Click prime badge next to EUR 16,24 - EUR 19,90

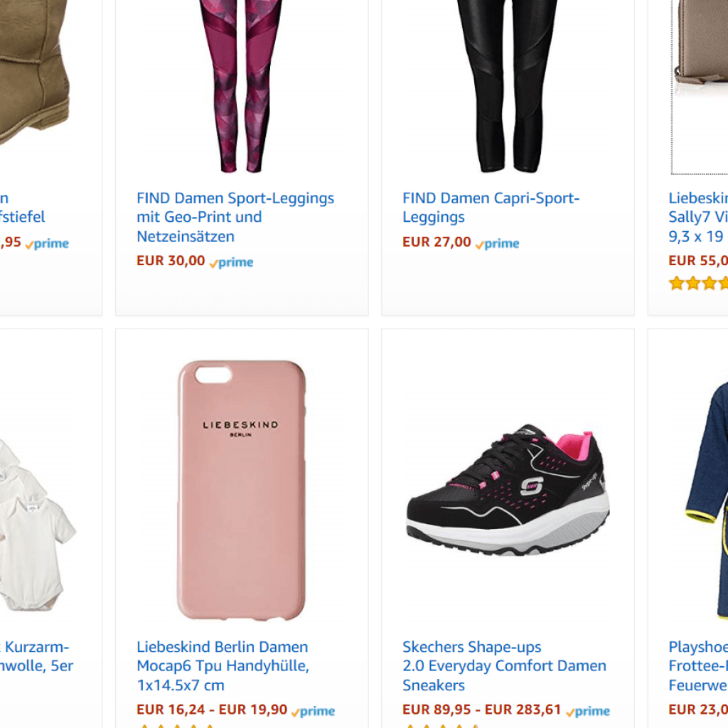tap(313, 711)
